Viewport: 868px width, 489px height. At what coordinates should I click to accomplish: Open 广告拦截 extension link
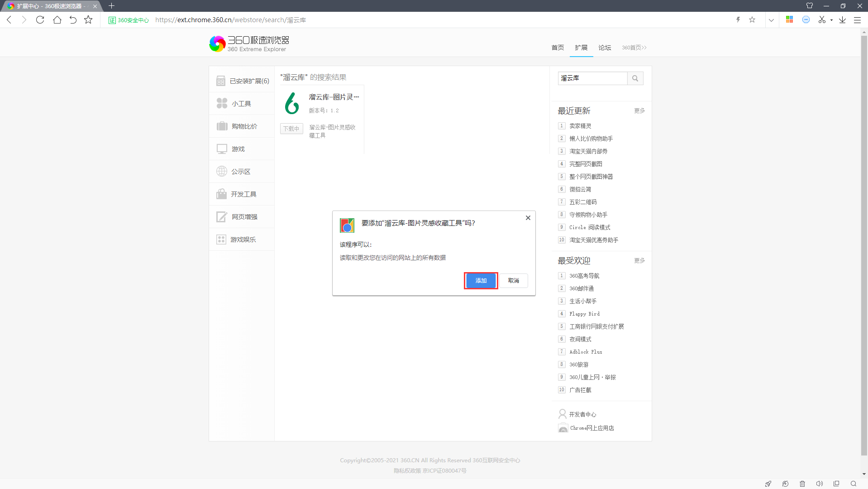(x=580, y=390)
